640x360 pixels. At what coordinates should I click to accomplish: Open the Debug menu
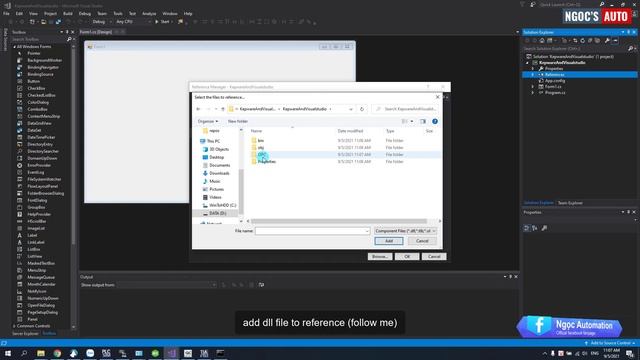(84, 13)
